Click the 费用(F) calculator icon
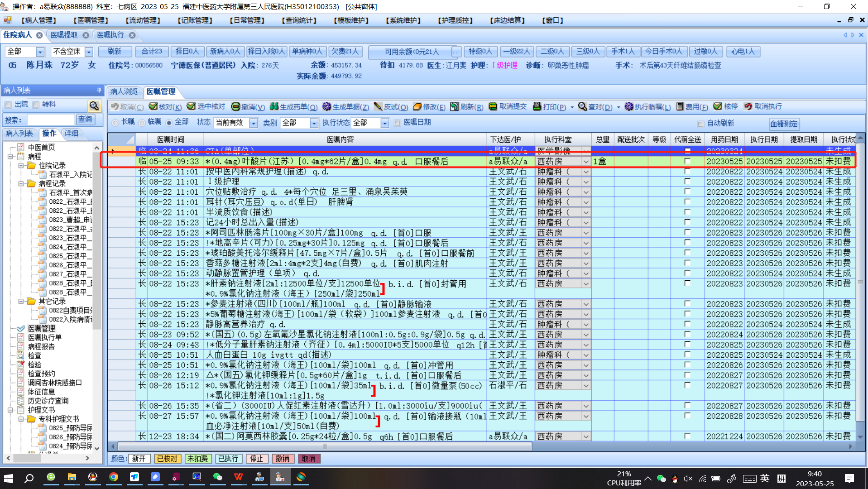The height and width of the screenshot is (489, 868). coord(680,106)
